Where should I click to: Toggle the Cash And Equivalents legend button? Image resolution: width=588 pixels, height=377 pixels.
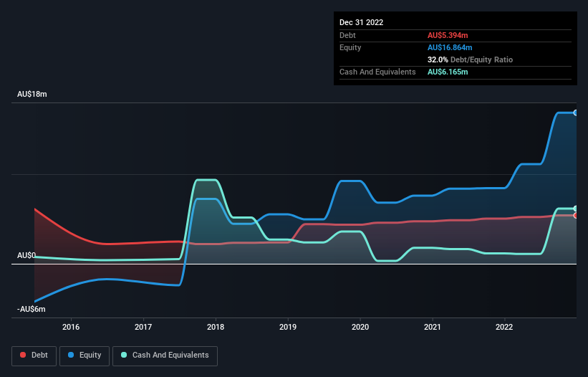(165, 355)
